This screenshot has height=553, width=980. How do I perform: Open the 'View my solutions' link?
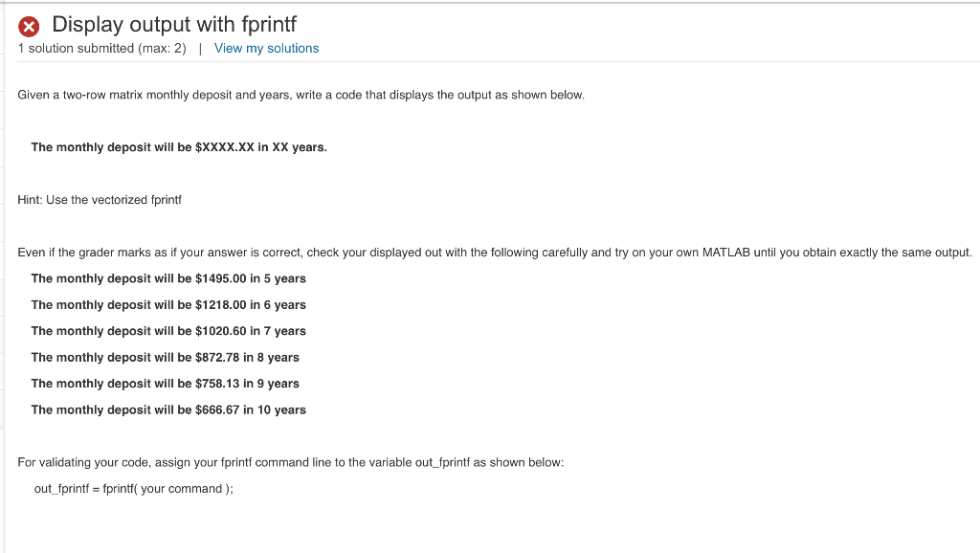[265, 48]
